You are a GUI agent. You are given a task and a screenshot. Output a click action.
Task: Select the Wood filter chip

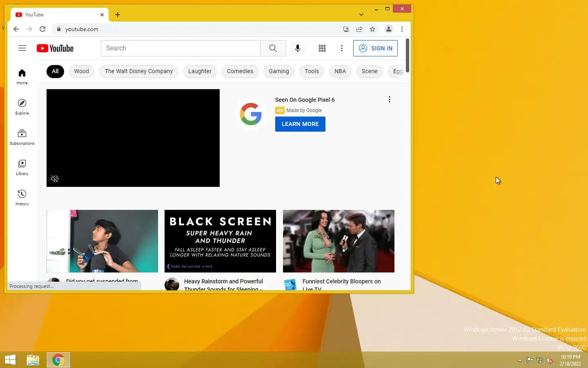coord(82,71)
